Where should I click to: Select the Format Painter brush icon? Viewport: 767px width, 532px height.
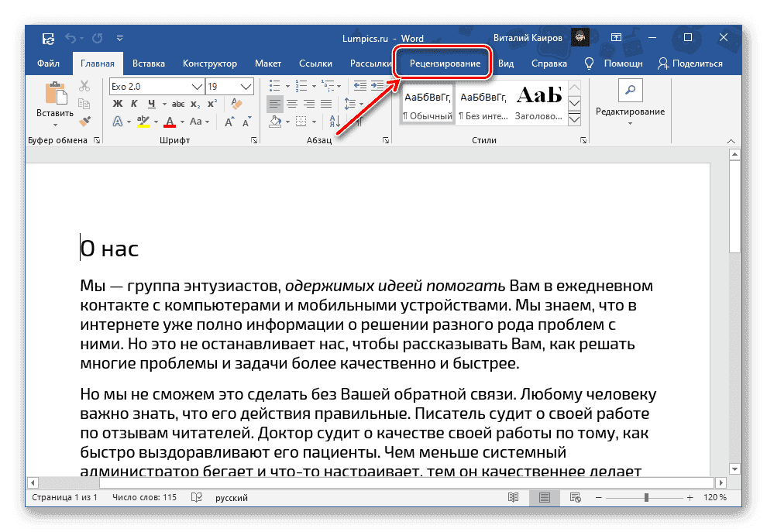(85, 122)
